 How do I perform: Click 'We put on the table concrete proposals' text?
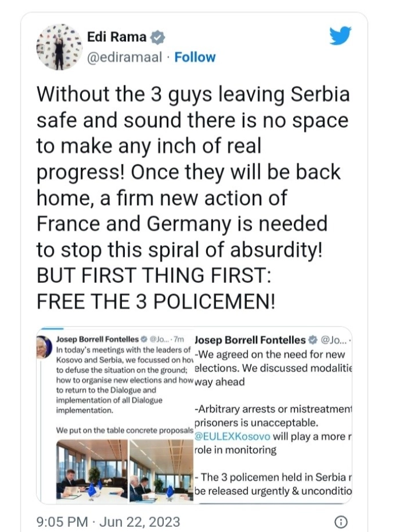[124, 429]
